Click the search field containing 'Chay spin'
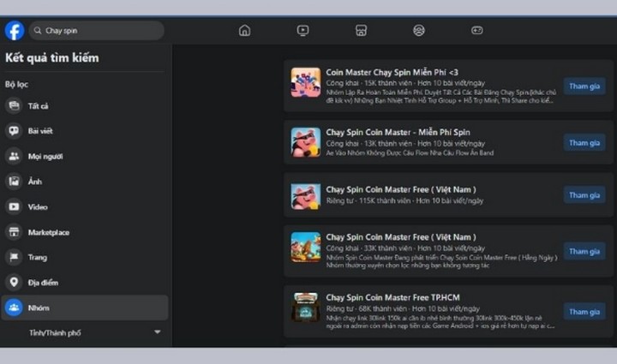Image resolution: width=617 pixels, height=364 pixels. (99, 31)
